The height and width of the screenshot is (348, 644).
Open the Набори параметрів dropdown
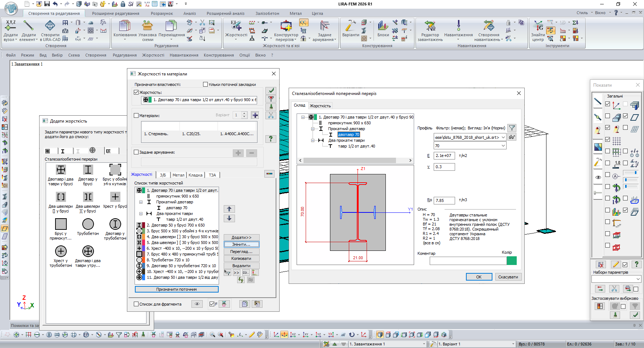638,279
